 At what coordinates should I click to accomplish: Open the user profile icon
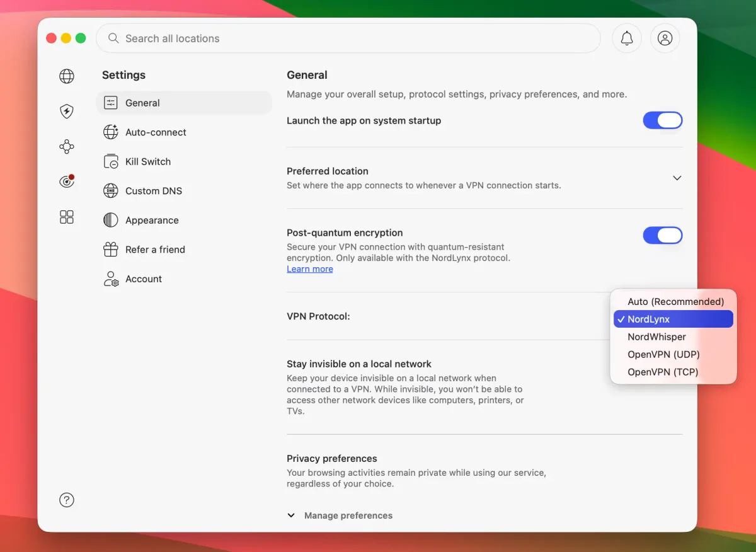click(665, 38)
